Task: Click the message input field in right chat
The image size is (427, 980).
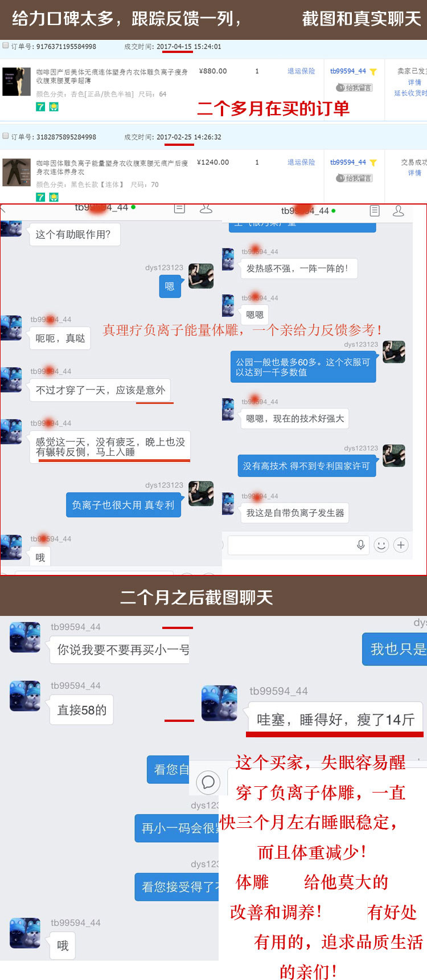Action: [x=298, y=545]
